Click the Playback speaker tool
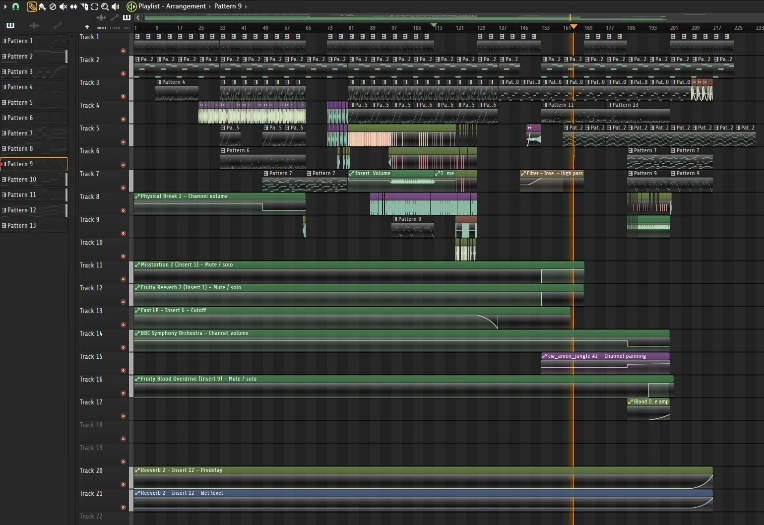 [115, 6]
